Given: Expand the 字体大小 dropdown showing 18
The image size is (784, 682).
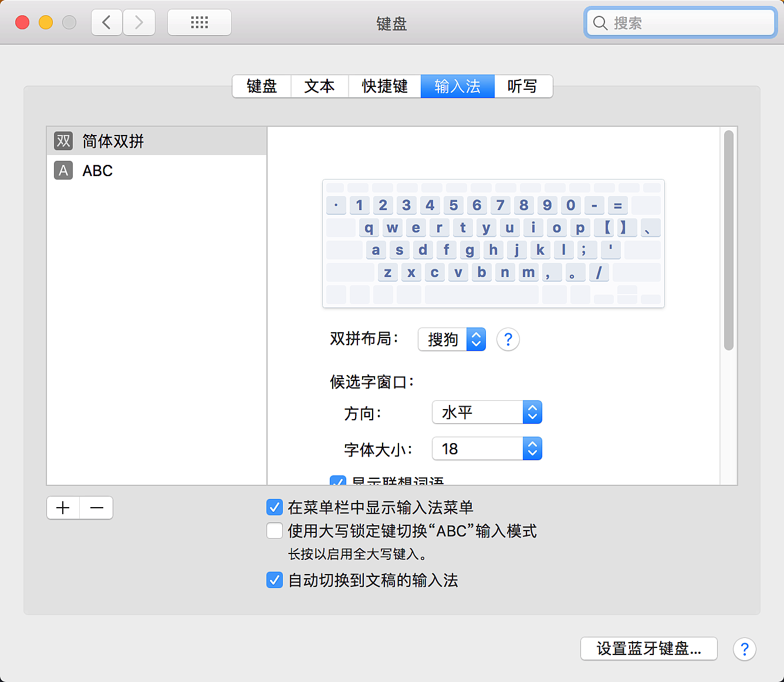Looking at the screenshot, I should pos(486,449).
